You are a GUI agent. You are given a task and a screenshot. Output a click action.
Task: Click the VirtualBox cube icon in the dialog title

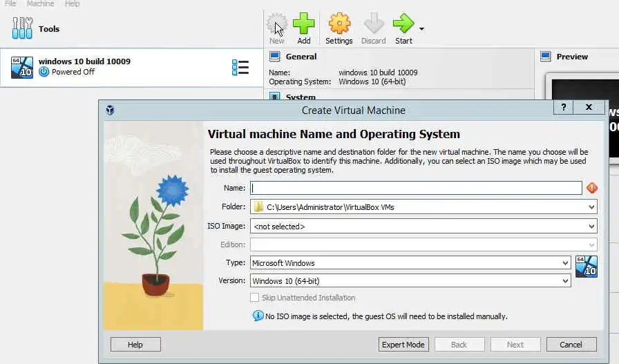tap(110, 110)
